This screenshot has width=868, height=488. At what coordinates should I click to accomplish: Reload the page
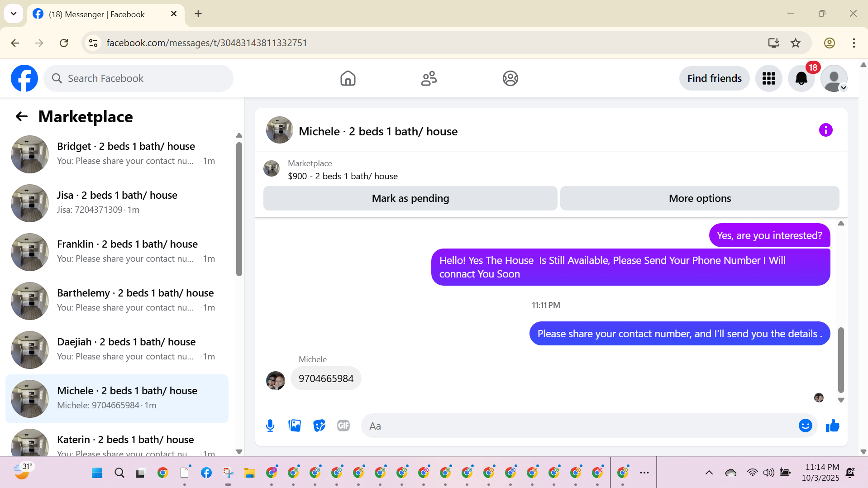tap(64, 43)
